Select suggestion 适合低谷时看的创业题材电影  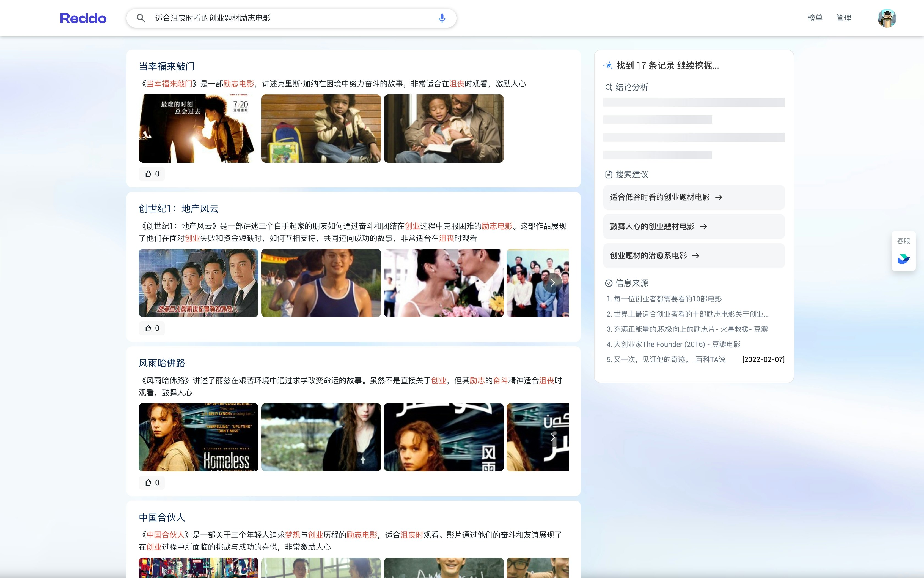point(694,197)
